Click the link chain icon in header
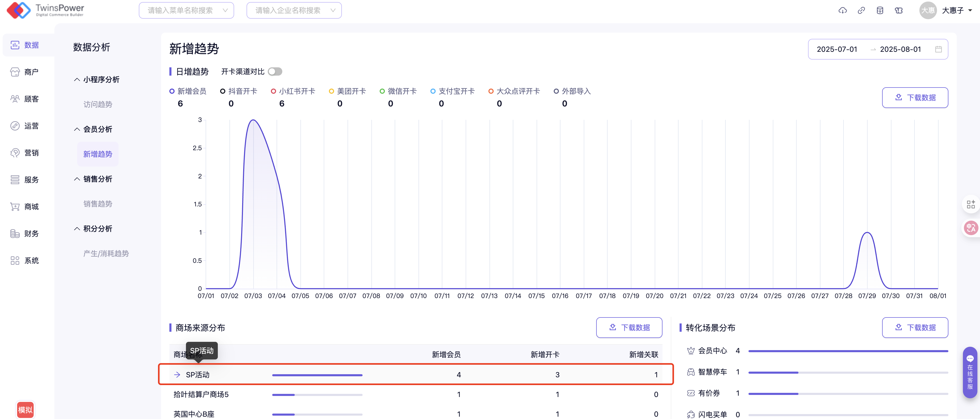The height and width of the screenshot is (419, 980). coord(861,10)
